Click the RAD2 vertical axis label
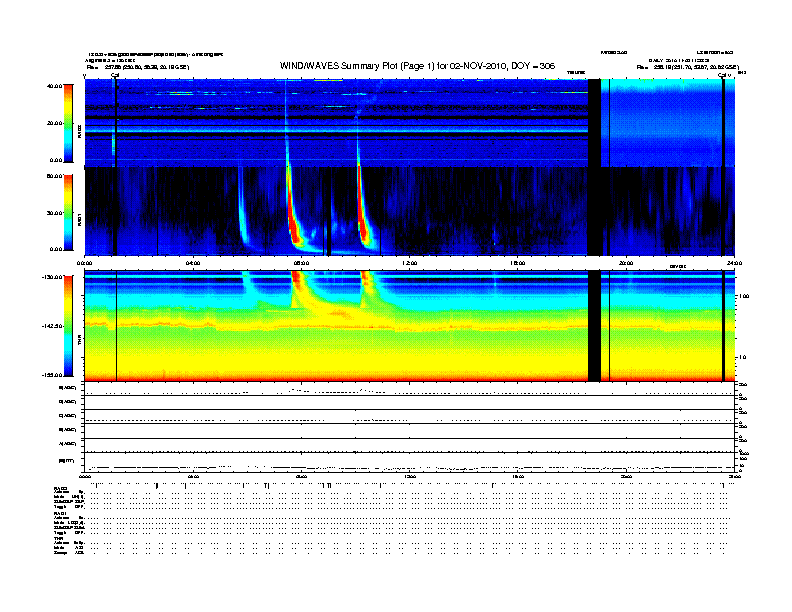The width and height of the screenshot is (792, 612). [79, 131]
